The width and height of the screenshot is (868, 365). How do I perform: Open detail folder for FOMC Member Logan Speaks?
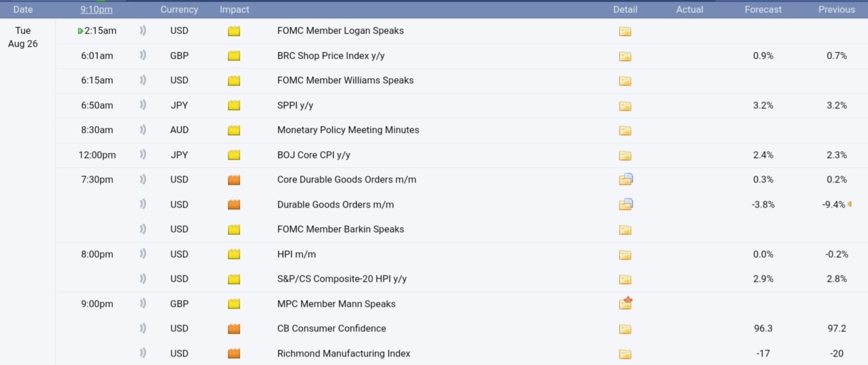click(625, 31)
